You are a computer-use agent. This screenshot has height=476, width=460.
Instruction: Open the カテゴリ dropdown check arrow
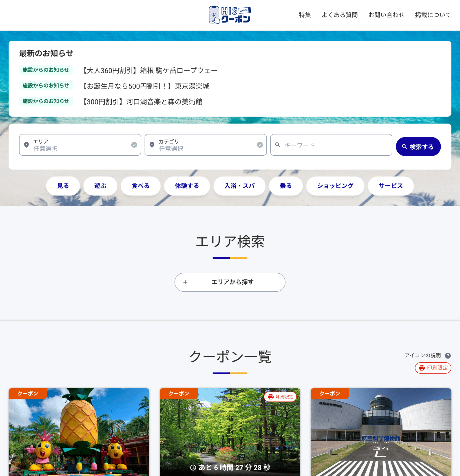pyautogui.click(x=260, y=145)
